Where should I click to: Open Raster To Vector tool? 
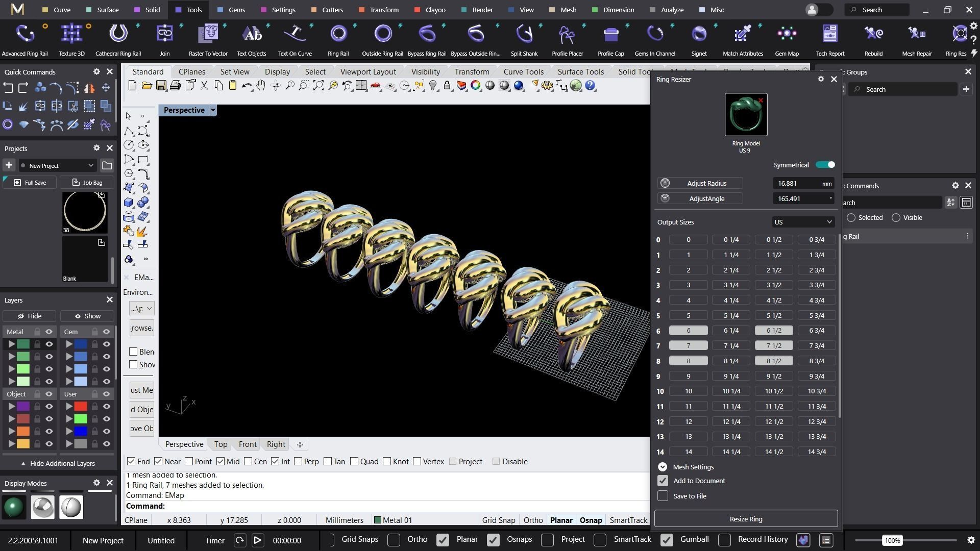[208, 40]
